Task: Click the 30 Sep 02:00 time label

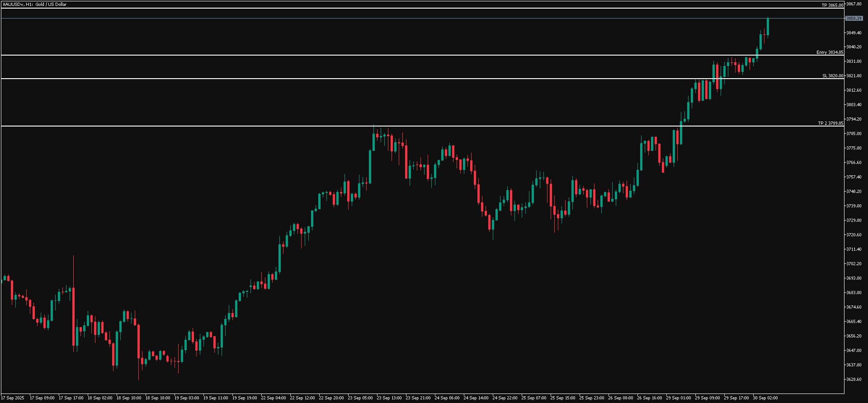Action: tap(765, 398)
